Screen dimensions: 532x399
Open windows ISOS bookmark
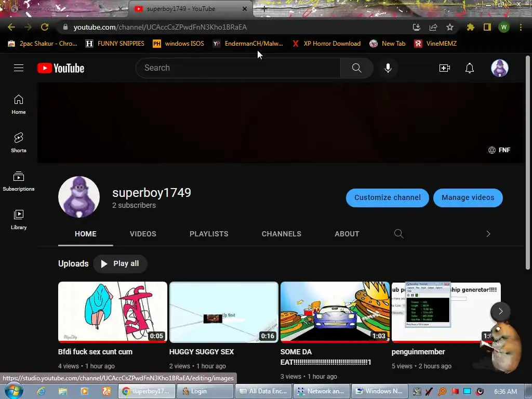[x=179, y=44]
